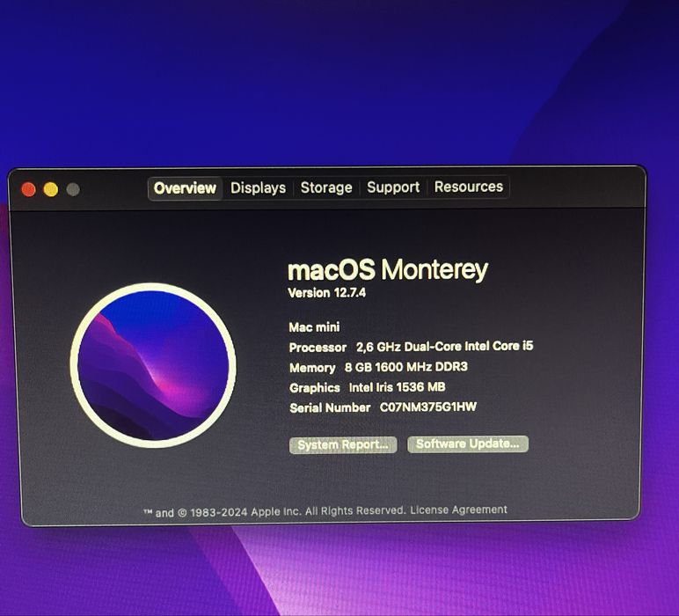Open the Storage tab

click(326, 187)
